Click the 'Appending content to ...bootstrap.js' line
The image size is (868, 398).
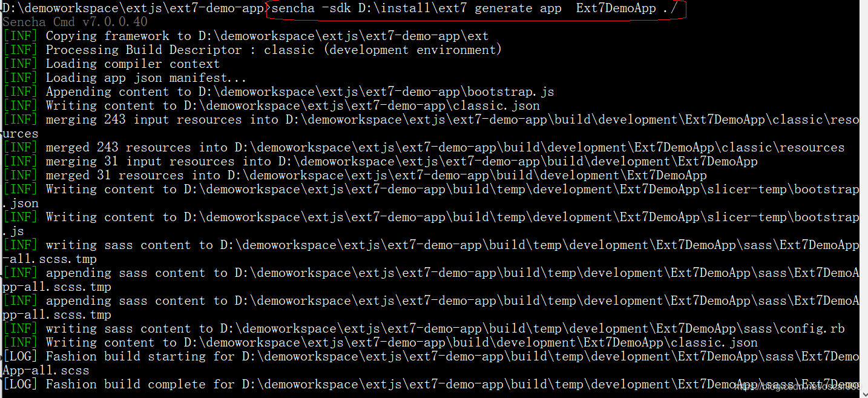tap(278, 91)
